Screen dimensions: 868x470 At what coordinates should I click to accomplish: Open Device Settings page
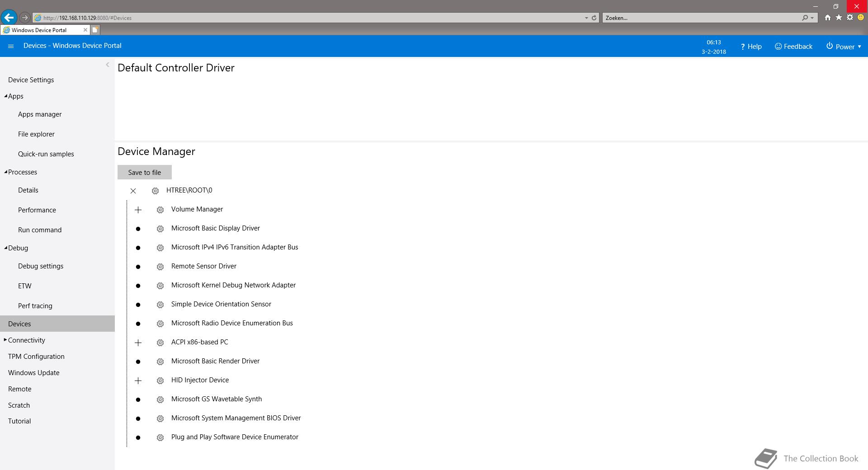click(31, 80)
